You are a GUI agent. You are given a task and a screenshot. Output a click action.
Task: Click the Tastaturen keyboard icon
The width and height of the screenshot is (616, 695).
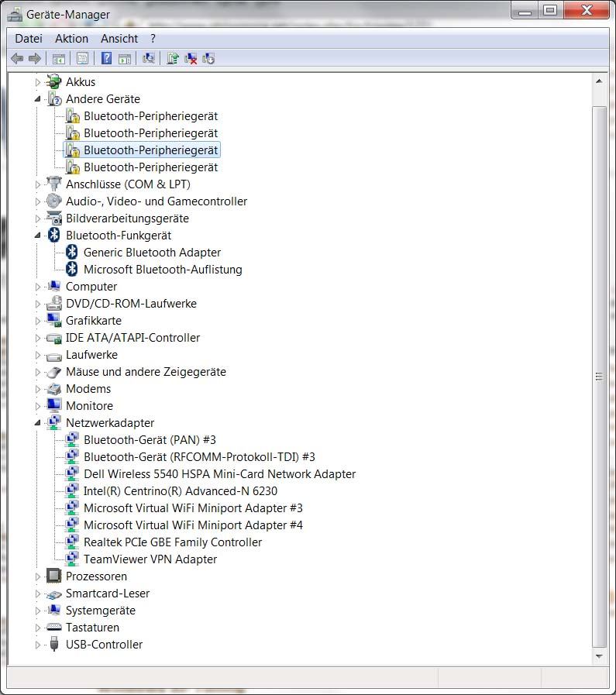coord(54,627)
